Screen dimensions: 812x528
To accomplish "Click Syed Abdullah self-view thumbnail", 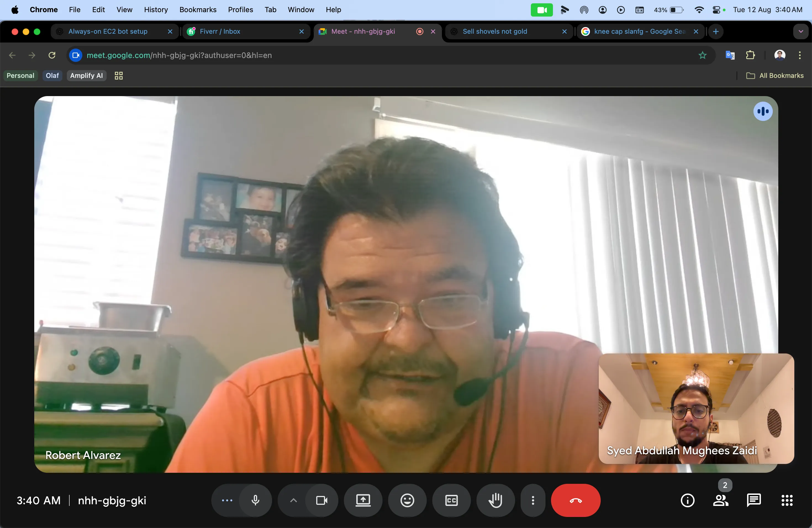I will click(696, 408).
